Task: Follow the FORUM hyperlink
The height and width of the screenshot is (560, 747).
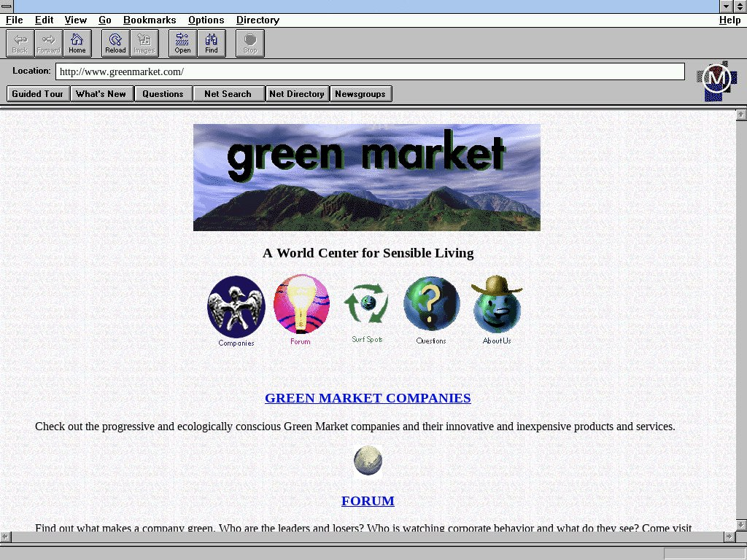Action: coord(368,501)
